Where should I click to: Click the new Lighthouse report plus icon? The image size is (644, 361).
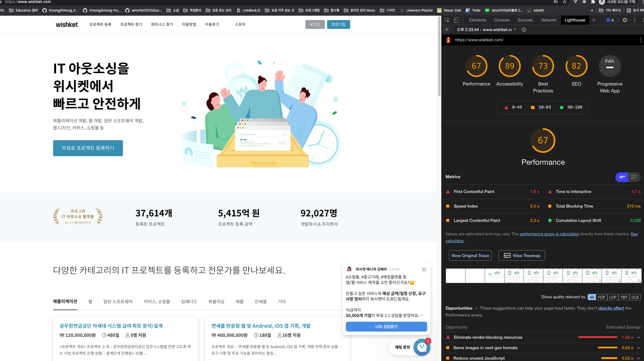tap(447, 29)
